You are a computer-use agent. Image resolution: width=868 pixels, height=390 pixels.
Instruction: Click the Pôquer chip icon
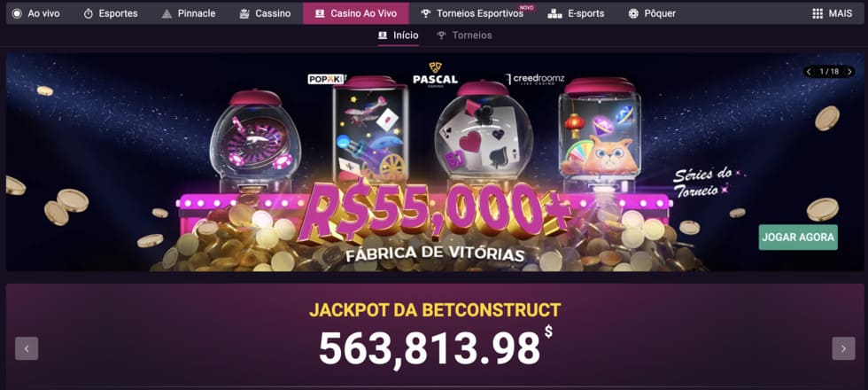[x=633, y=14]
